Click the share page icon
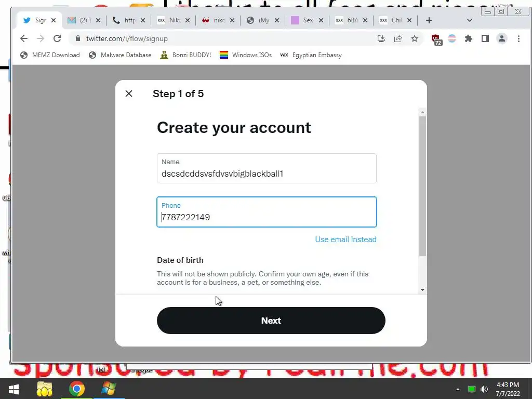This screenshot has height=399, width=532. point(397,38)
